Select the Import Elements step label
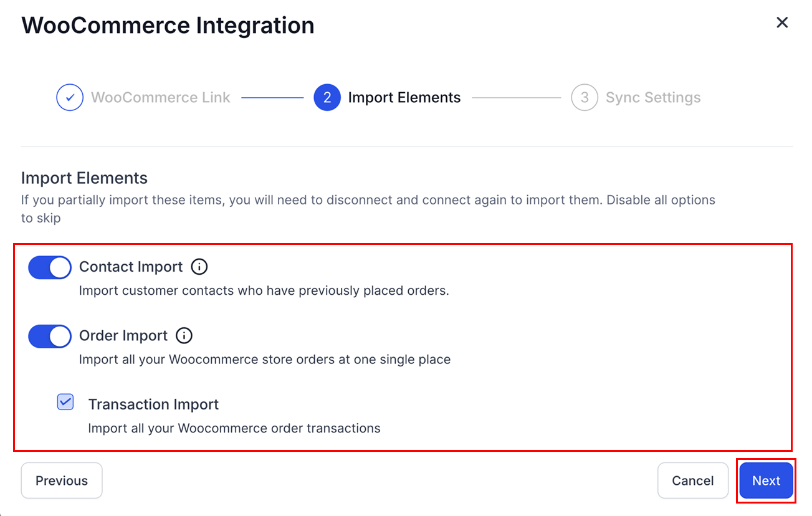The height and width of the screenshot is (516, 812). pyautogui.click(x=404, y=98)
